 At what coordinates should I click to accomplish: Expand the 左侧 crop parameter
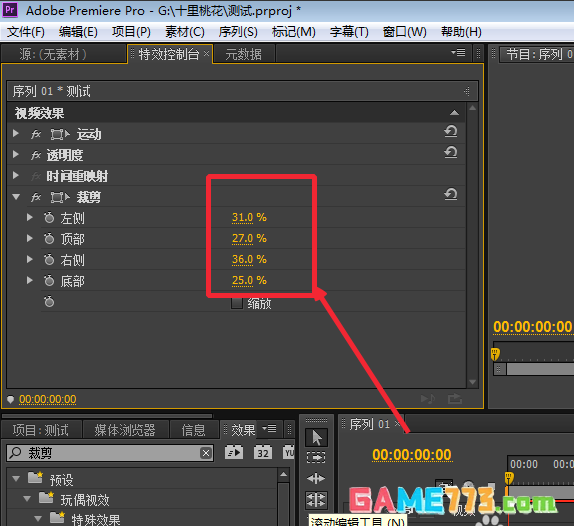30,217
